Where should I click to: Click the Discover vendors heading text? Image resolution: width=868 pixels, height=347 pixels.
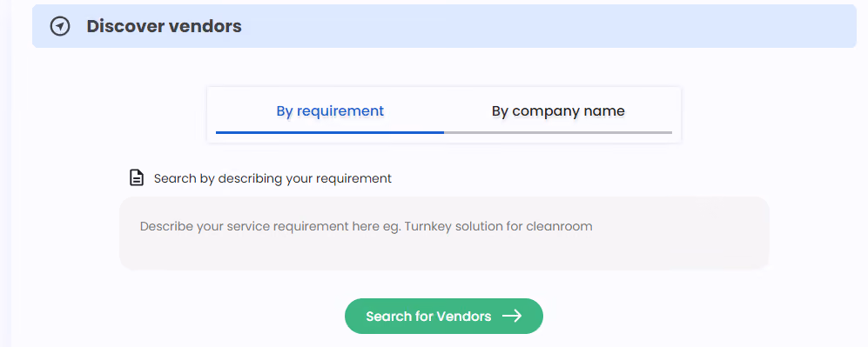click(x=164, y=26)
